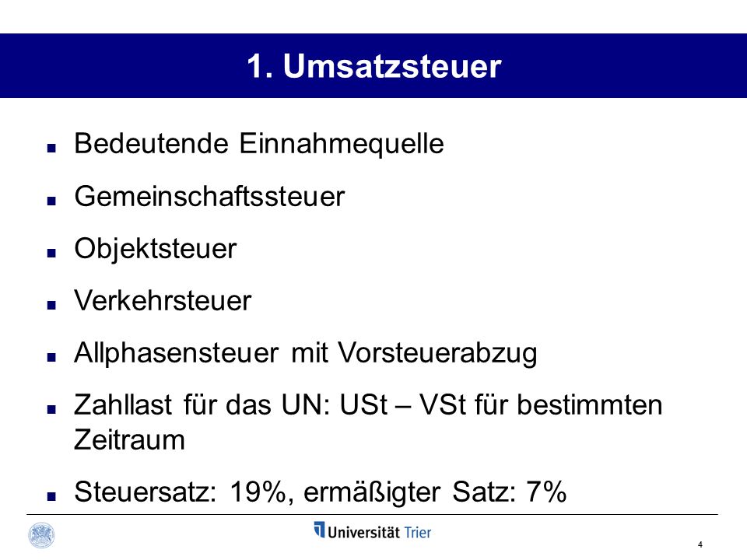Image resolution: width=747 pixels, height=560 pixels.
Task: Click the word 'Verkehrsteuer'
Action: pyautogui.click(x=163, y=301)
